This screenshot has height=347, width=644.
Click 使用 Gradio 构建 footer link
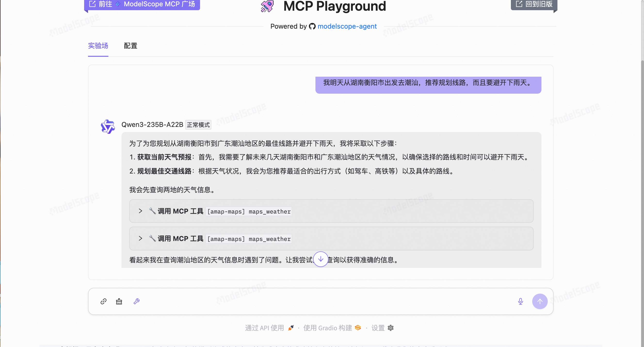pos(332,328)
